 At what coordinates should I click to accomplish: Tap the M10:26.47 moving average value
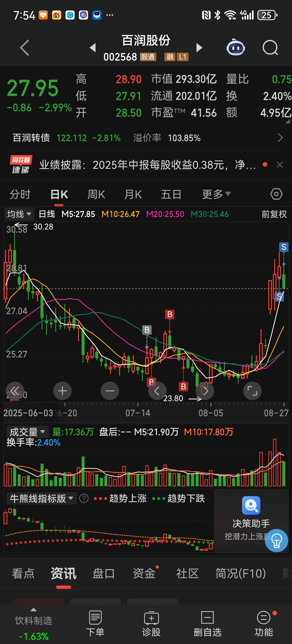[x=121, y=214]
